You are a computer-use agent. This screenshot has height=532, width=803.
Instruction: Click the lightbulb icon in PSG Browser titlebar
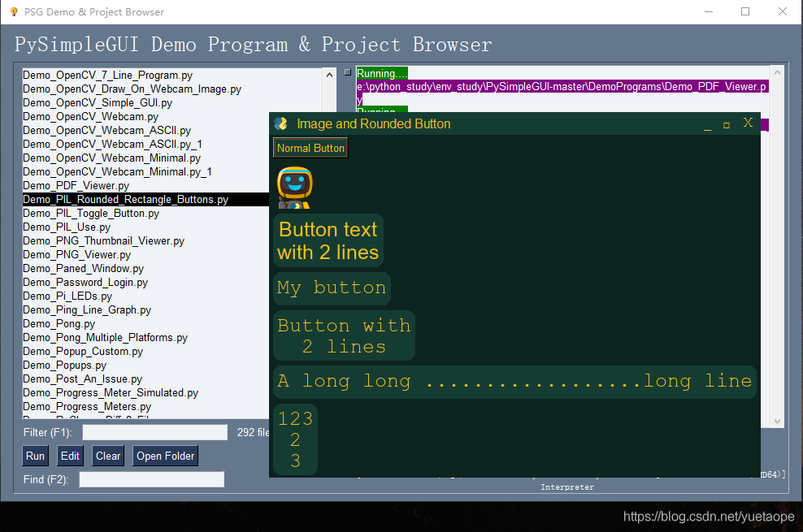pyautogui.click(x=14, y=11)
